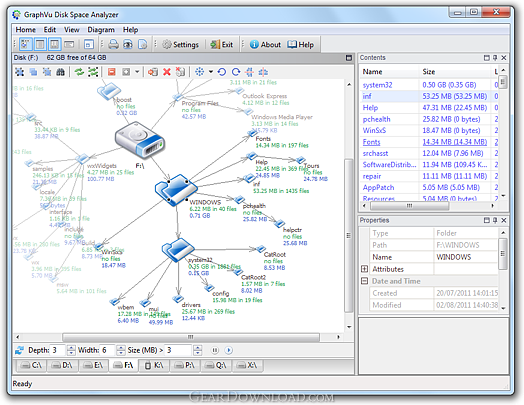The image size is (524, 405).
Task: Click the third selection icon in the diagram toolbar
Action: pos(47,72)
